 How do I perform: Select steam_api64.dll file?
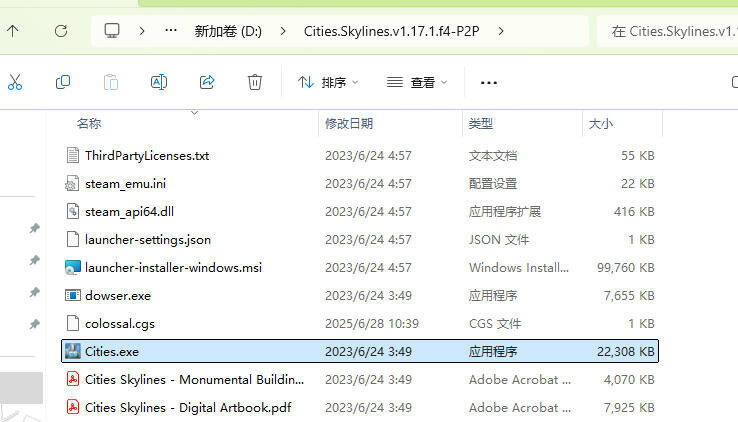129,212
